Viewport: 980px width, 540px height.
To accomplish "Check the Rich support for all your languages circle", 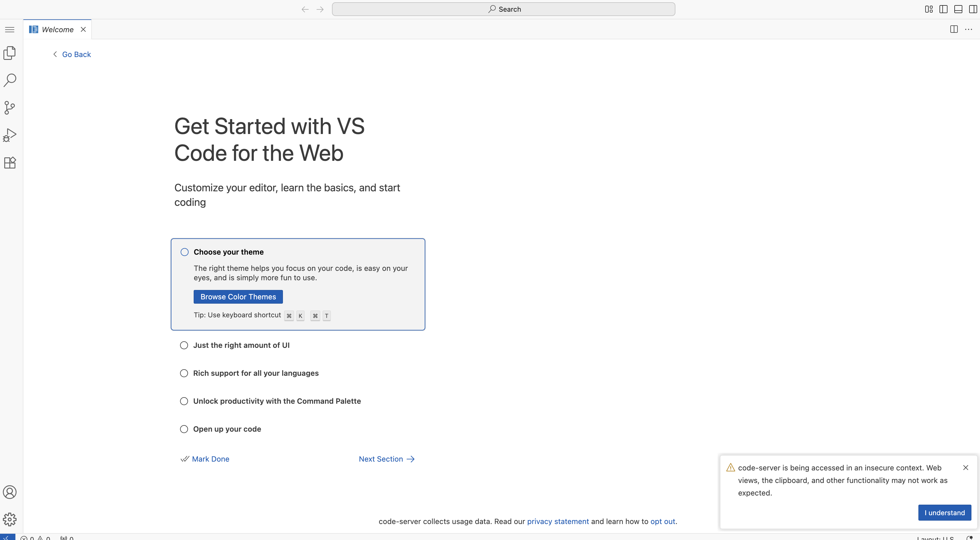I will tap(184, 373).
